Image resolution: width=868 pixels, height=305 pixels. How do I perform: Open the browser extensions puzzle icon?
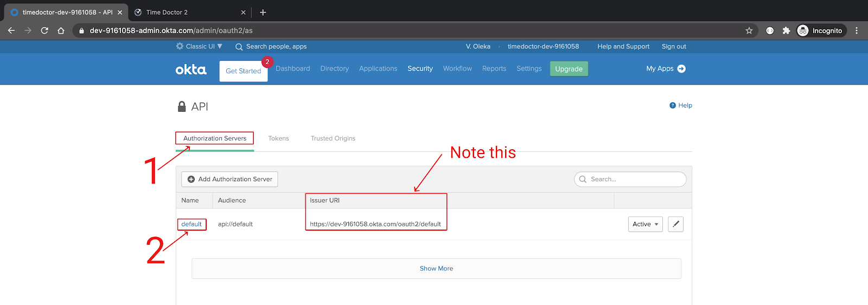coord(786,30)
